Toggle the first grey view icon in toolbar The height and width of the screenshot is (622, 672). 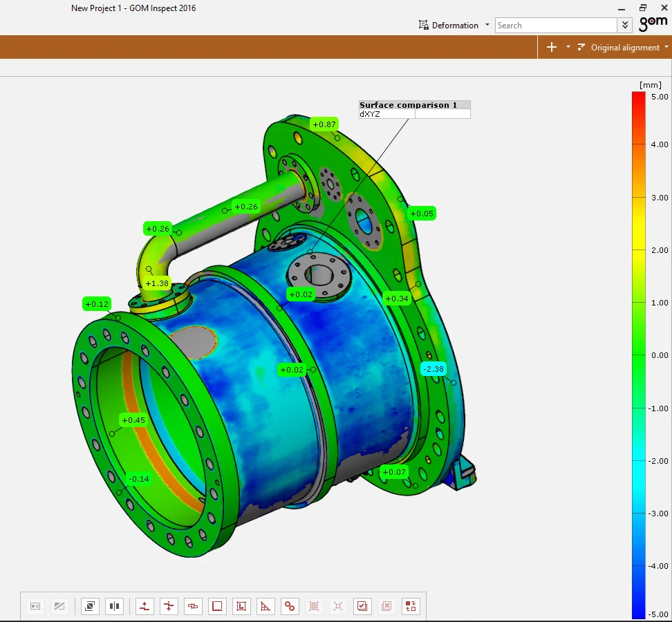pos(35,606)
